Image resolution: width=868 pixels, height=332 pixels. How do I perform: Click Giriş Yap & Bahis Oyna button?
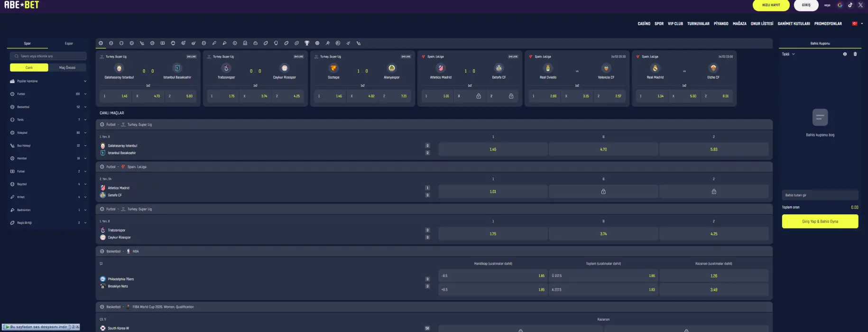pyautogui.click(x=820, y=221)
